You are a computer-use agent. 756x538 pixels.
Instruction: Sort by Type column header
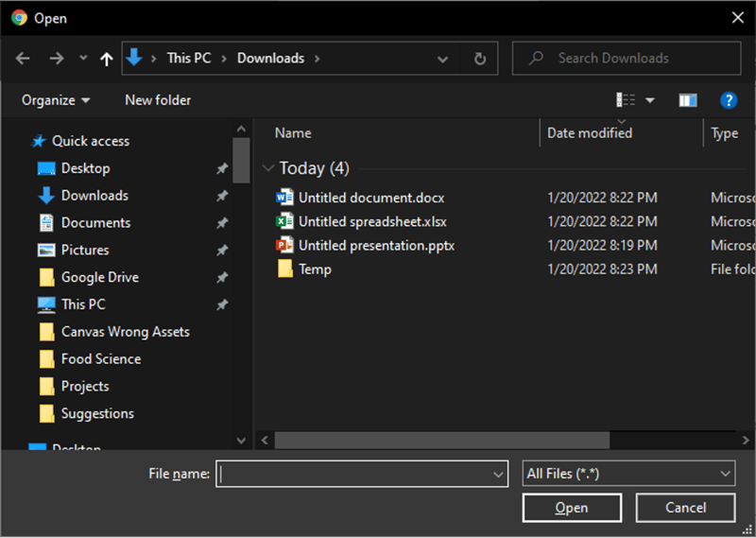tap(724, 133)
